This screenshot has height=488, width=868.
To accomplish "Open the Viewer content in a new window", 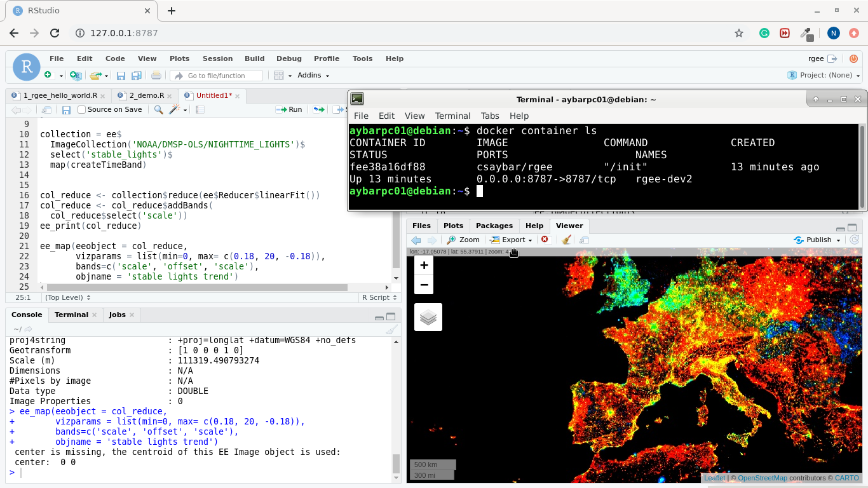I will pos(583,240).
